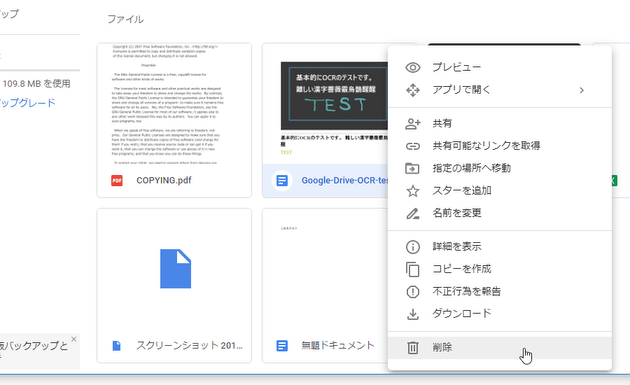The height and width of the screenshot is (385, 630).
Task: Click the star icon beside スターを追加
Action: 413,191
